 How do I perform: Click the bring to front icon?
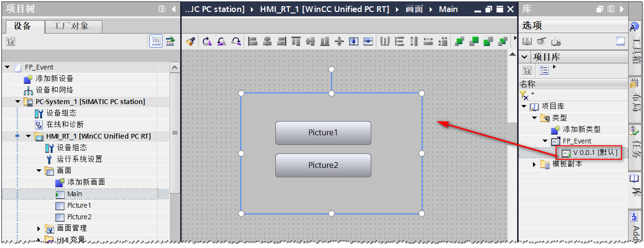(x=459, y=42)
